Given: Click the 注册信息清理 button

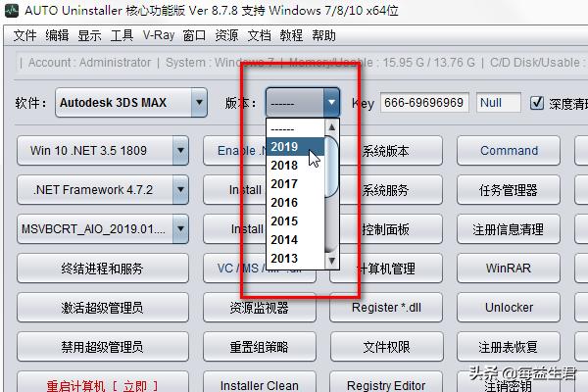Looking at the screenshot, I should point(509,228).
